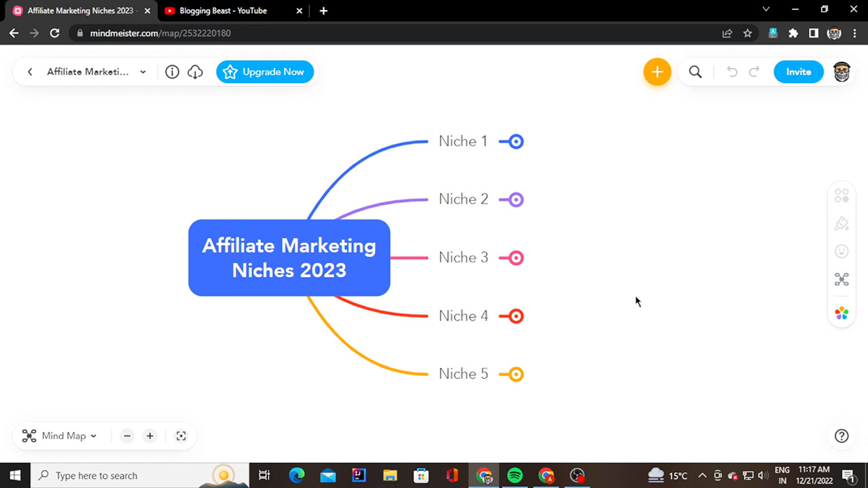Select the Niche 1 topic text

pos(463,141)
